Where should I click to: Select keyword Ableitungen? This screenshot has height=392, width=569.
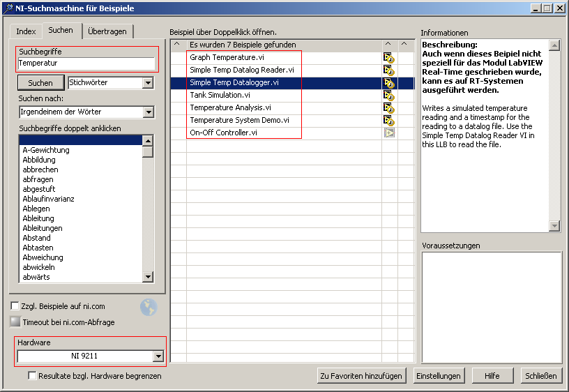[x=43, y=228]
